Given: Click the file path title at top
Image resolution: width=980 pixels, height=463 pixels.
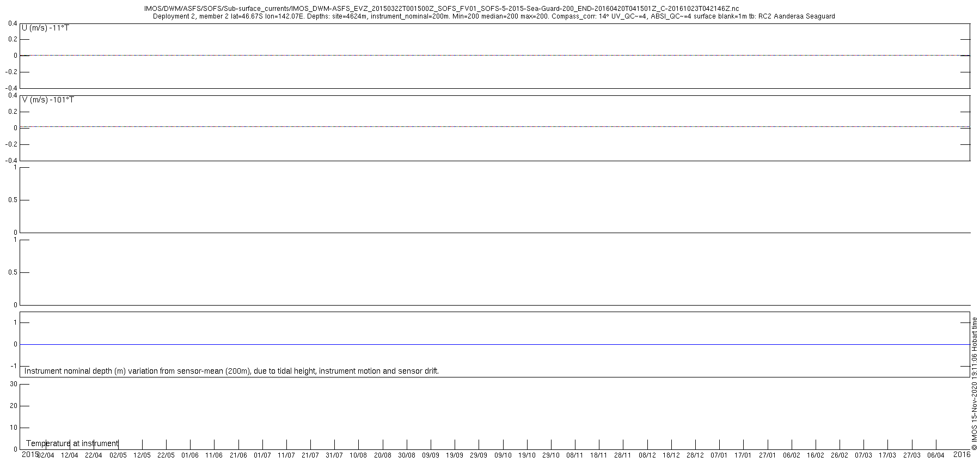Looking at the screenshot, I should 442,9.
